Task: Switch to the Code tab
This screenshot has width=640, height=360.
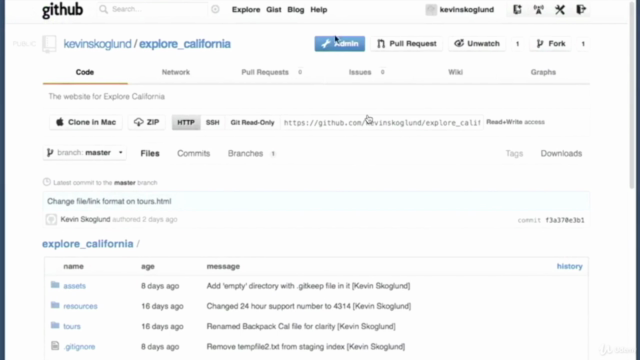Action: pos(85,72)
